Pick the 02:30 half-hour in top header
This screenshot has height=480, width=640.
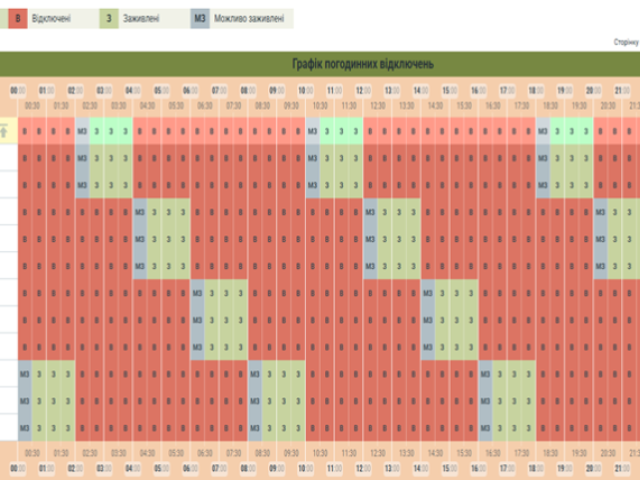[x=90, y=105]
